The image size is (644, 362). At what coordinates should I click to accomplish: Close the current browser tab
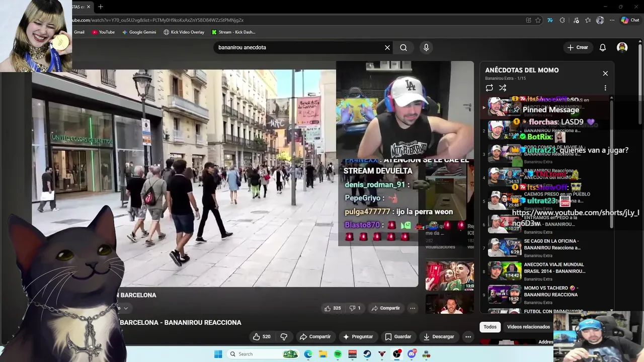89,7
